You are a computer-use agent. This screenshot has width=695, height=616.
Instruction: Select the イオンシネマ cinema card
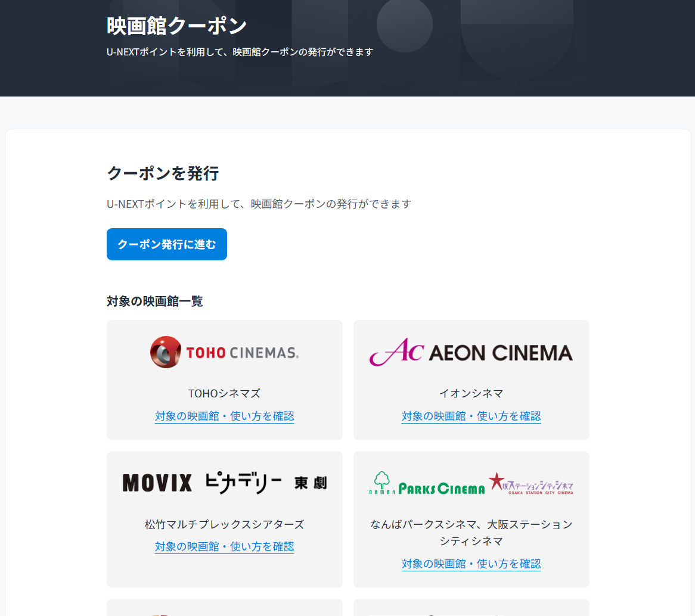tap(471, 380)
